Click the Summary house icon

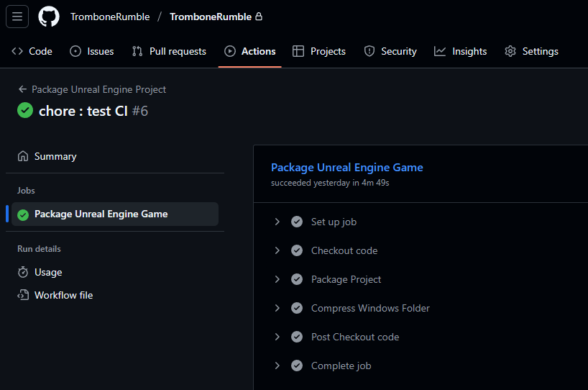[23, 156]
